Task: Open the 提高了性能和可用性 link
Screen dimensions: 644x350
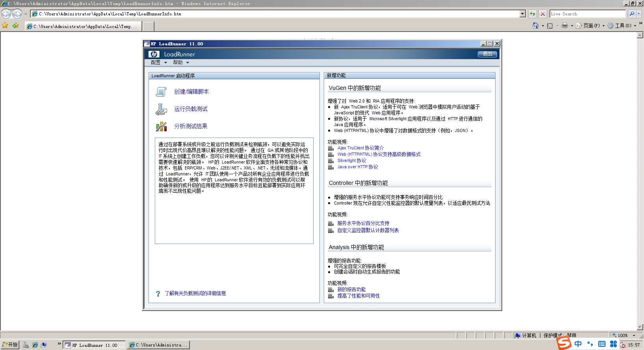Action: pyautogui.click(x=359, y=296)
